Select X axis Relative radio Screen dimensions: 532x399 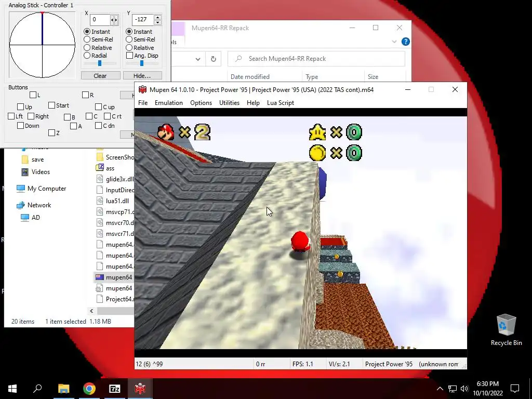pyautogui.click(x=87, y=47)
